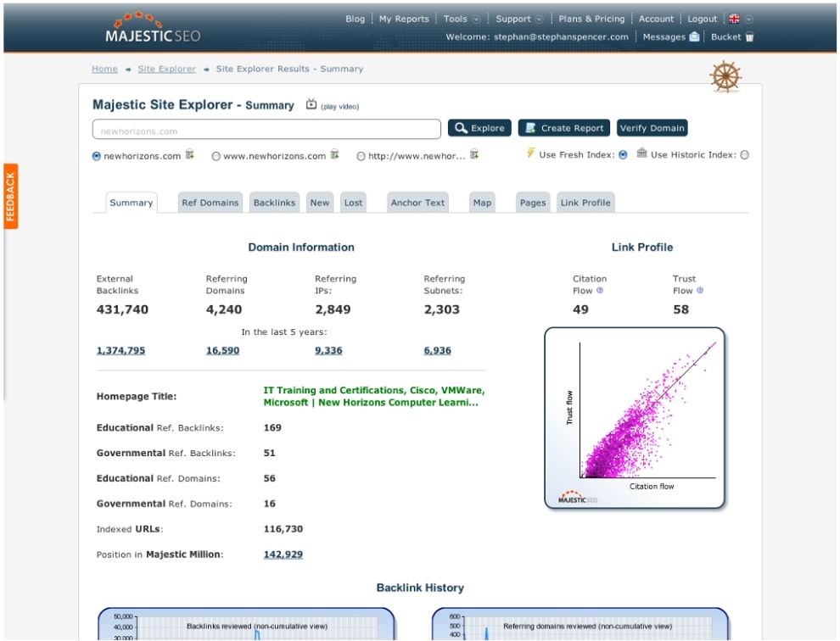The height and width of the screenshot is (641, 840).
Task: Open Plans & Pricing page
Action: pyautogui.click(x=591, y=19)
